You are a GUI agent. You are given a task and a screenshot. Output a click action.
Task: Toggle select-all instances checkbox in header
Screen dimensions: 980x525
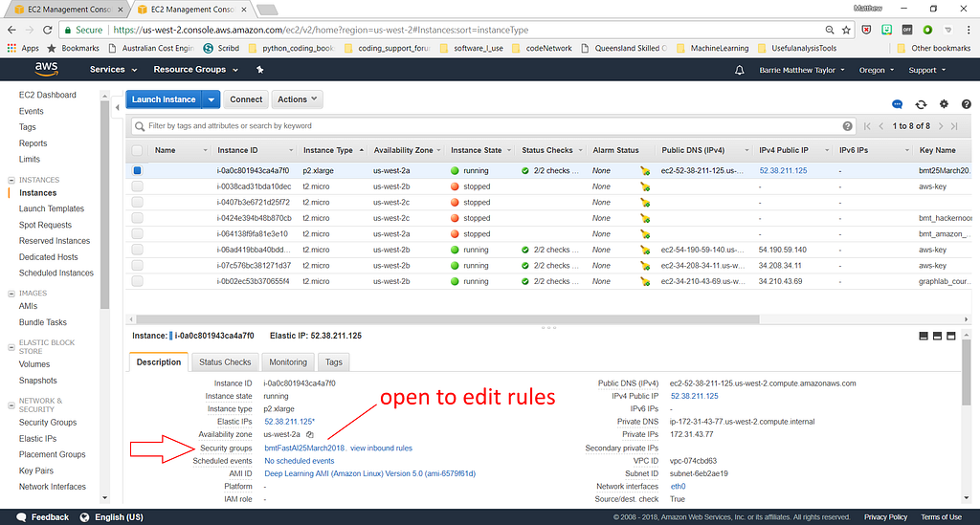137,150
